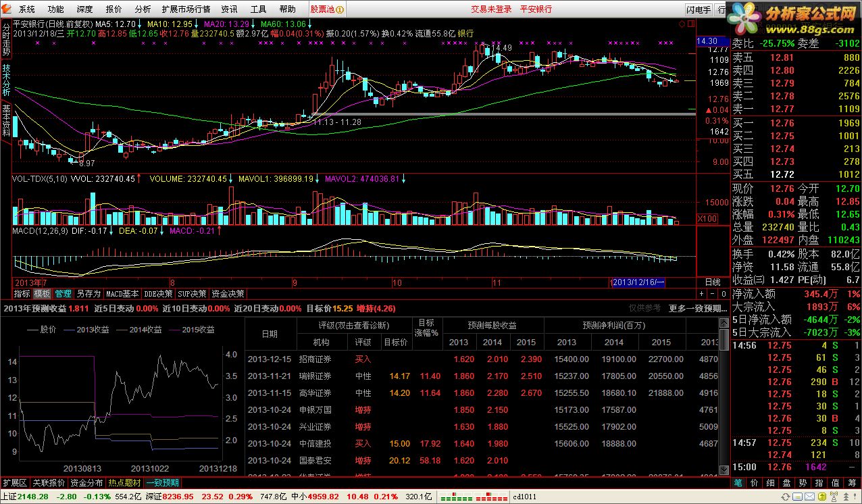Click the 交易未登录 login link
Screen dimensions: 862x504
click(491, 9)
